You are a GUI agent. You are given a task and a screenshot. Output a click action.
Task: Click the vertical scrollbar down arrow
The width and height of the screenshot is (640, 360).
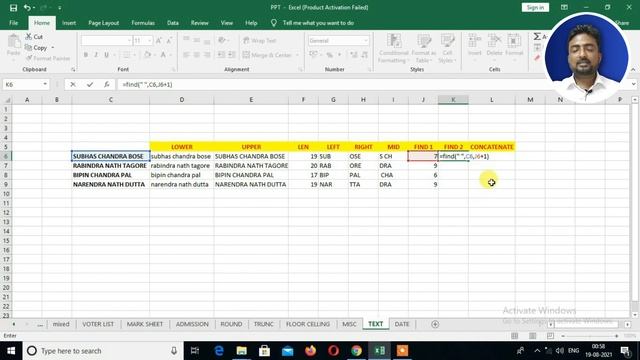click(x=635, y=315)
